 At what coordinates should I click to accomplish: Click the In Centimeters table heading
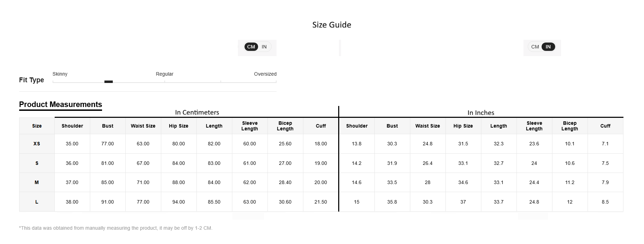click(197, 112)
